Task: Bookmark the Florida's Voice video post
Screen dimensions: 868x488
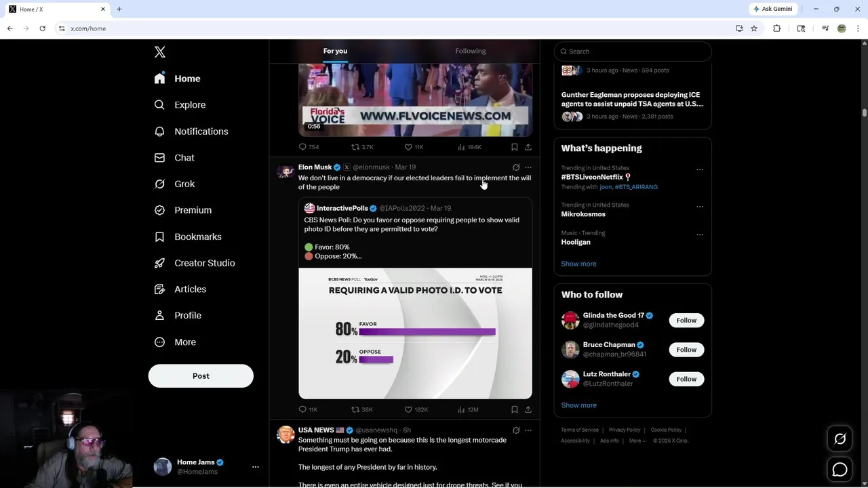Action: (515, 147)
